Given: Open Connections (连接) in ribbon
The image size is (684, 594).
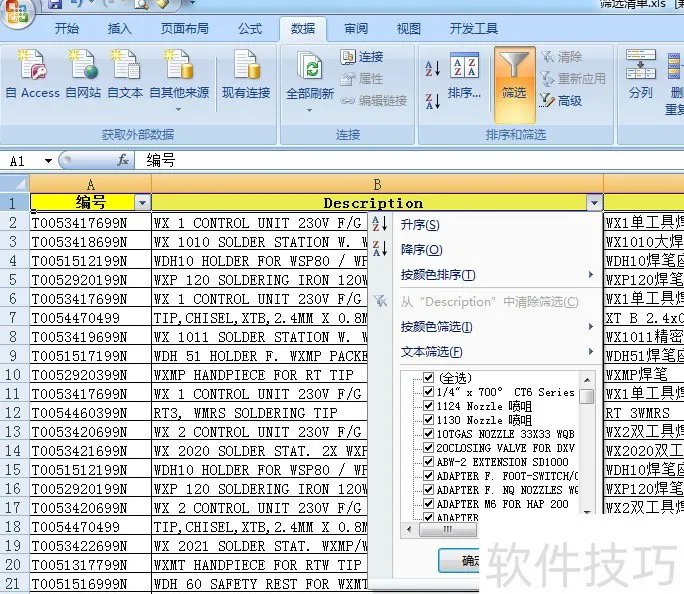Looking at the screenshot, I should [362, 57].
